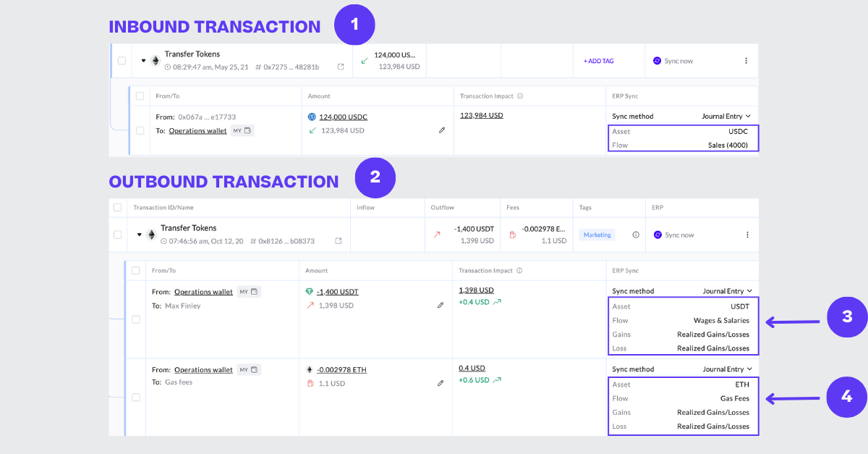868x454 pixels.
Task: Click the pencil edit icon in -1,400 USDT row
Action: 441,306
